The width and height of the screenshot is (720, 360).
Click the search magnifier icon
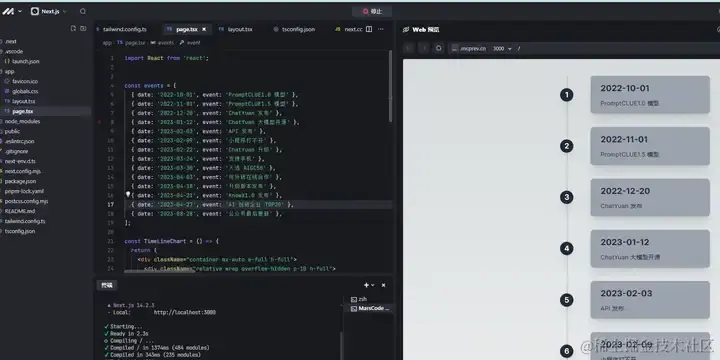click(x=83, y=11)
